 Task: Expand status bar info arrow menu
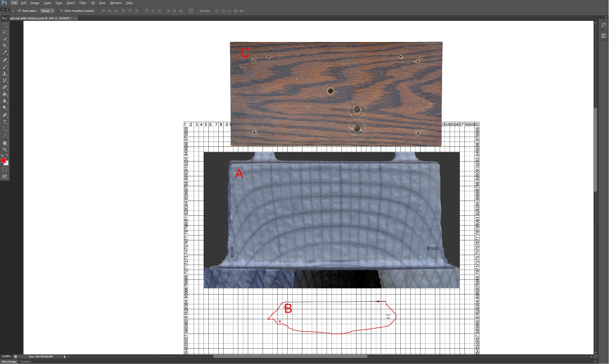(65, 357)
